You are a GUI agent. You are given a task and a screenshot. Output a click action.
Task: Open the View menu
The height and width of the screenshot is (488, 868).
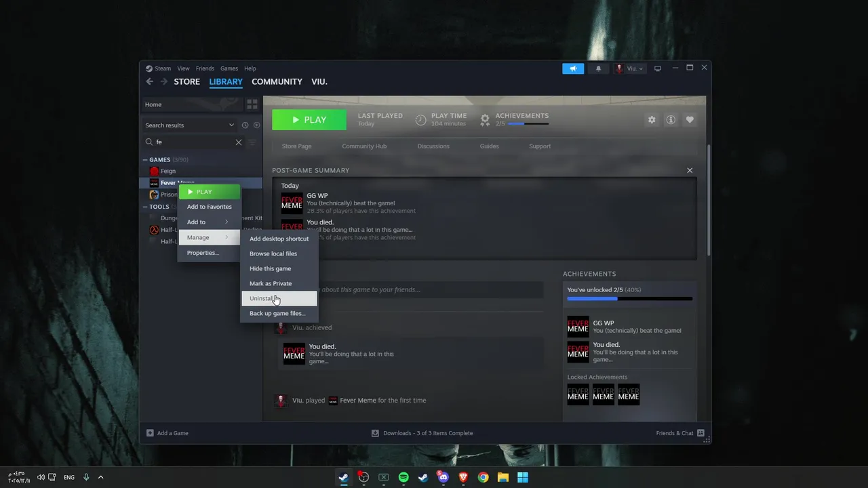[183, 68]
